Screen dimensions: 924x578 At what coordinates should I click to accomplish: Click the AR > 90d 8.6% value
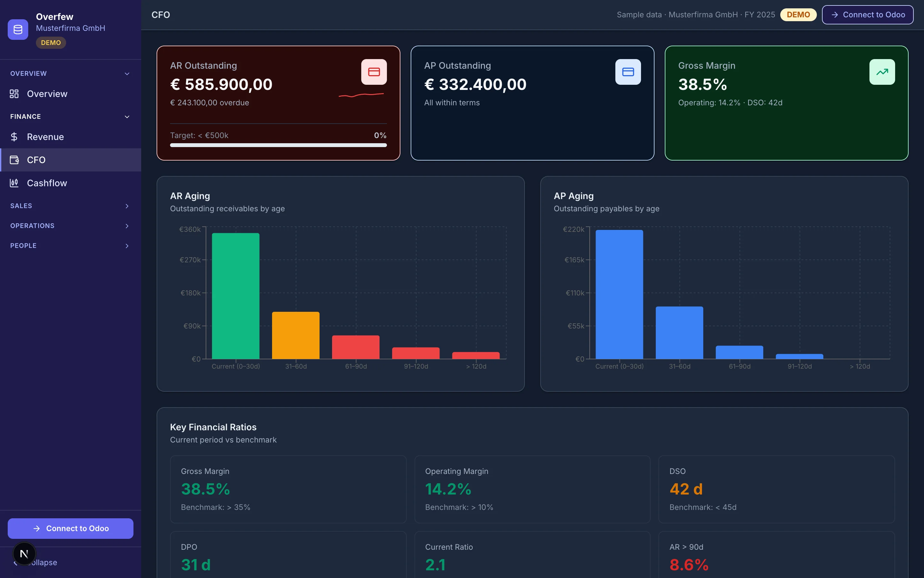pyautogui.click(x=689, y=565)
